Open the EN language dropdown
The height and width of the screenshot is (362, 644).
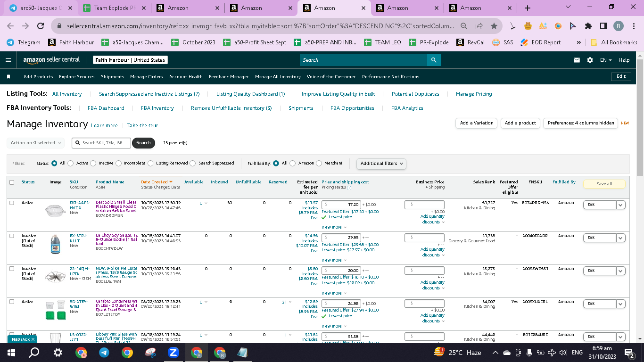(606, 60)
